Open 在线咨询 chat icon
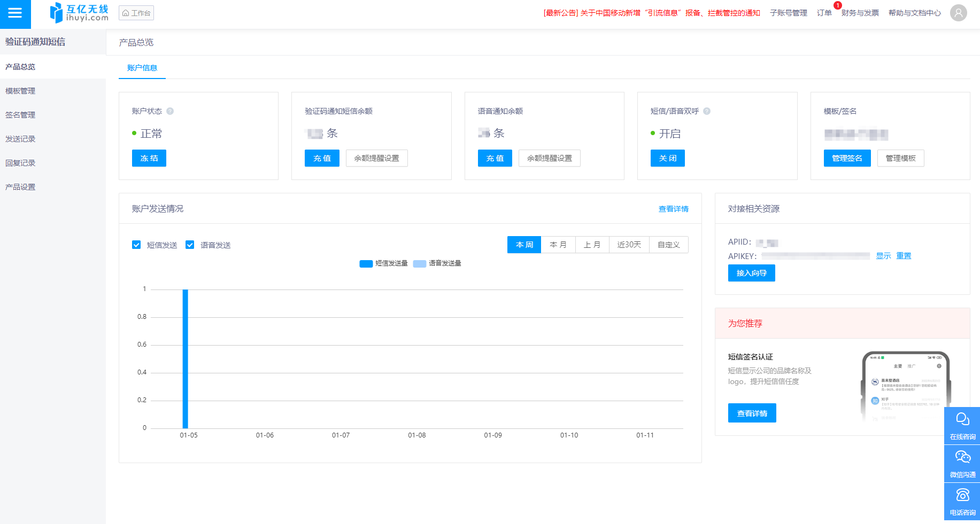This screenshot has height=524, width=980. point(962,426)
